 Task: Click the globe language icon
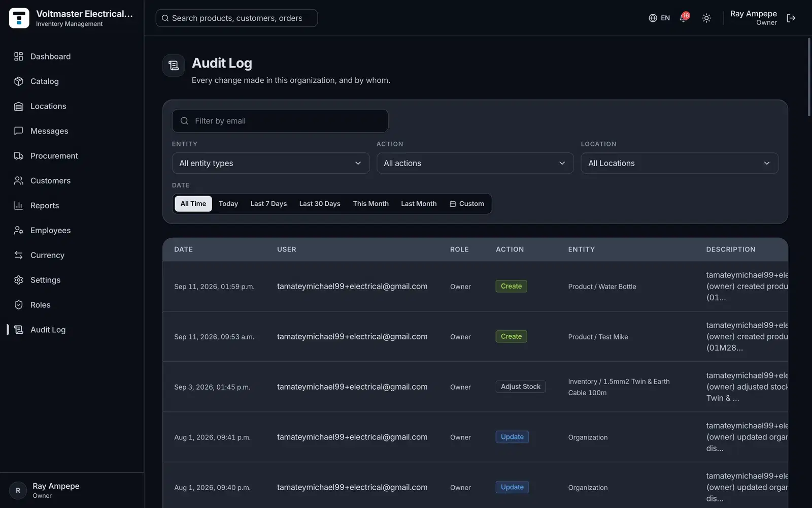653,18
